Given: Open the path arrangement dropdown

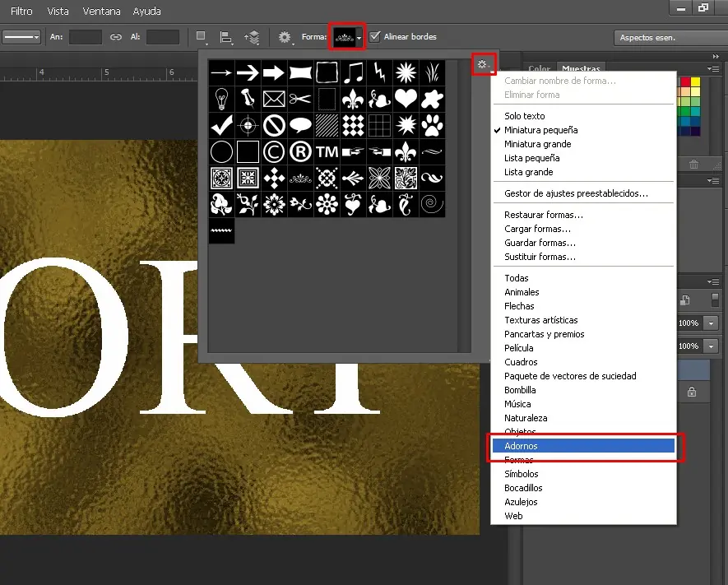Looking at the screenshot, I should (252, 37).
